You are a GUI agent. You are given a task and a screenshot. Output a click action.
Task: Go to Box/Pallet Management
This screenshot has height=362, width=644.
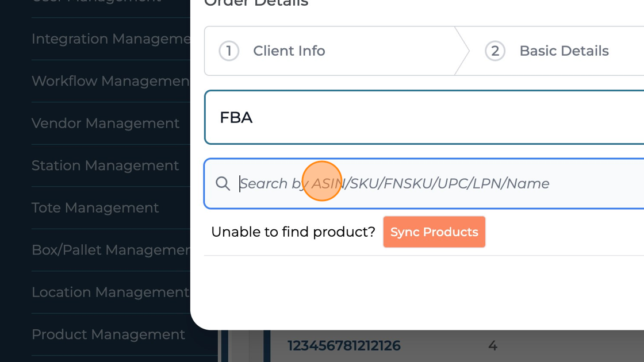(x=110, y=250)
